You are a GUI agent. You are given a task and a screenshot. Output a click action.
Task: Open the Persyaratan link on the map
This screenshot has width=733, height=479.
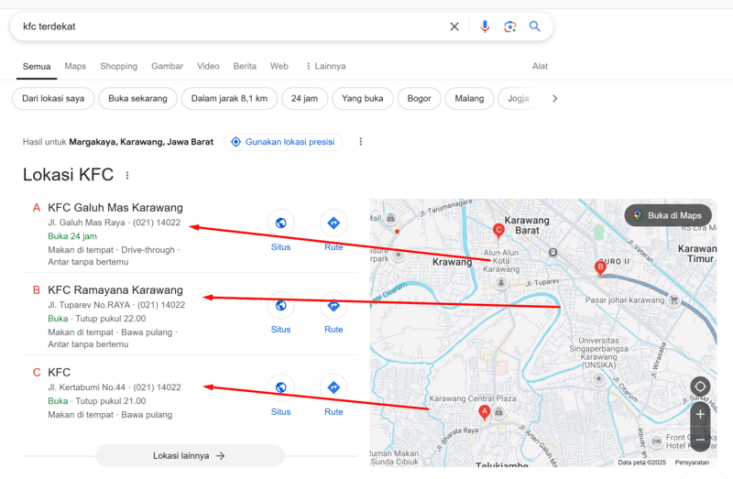(x=691, y=462)
